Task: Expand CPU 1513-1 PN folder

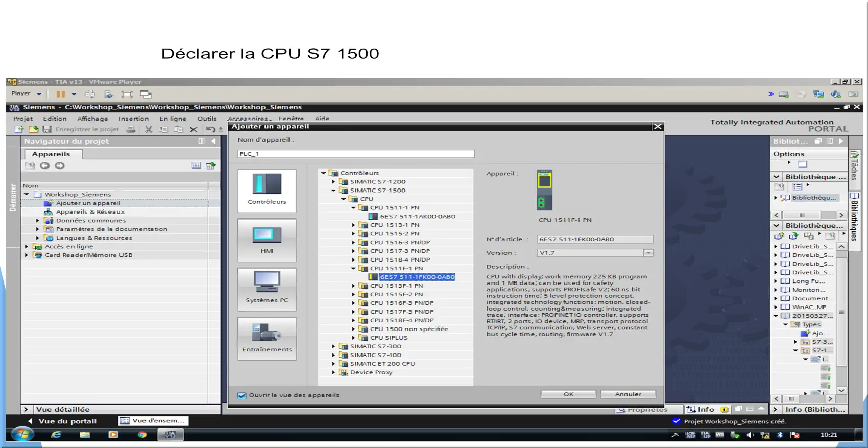Action: click(353, 225)
